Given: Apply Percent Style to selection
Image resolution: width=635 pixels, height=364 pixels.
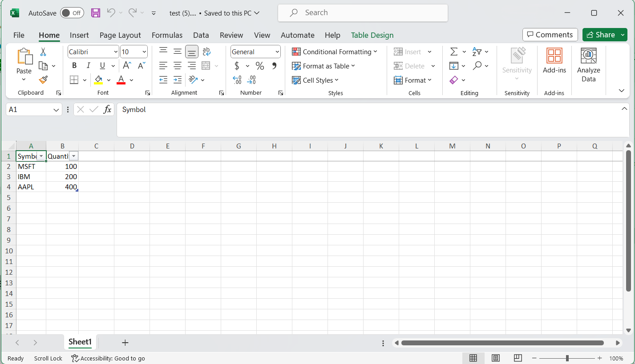Looking at the screenshot, I should point(259,65).
